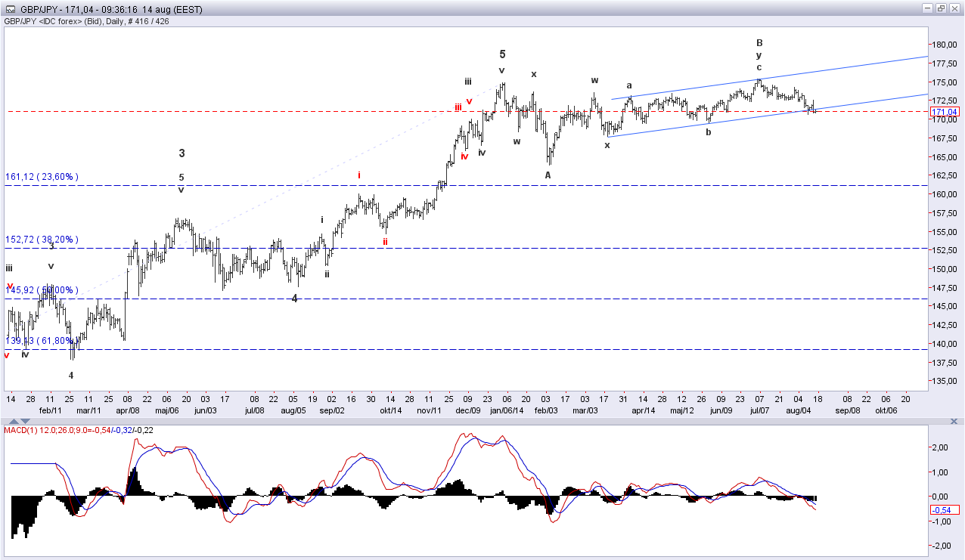Click the '152,72 ( 38,20% )' Fibonacci label
This screenshot has height=560, width=965.
click(42, 240)
